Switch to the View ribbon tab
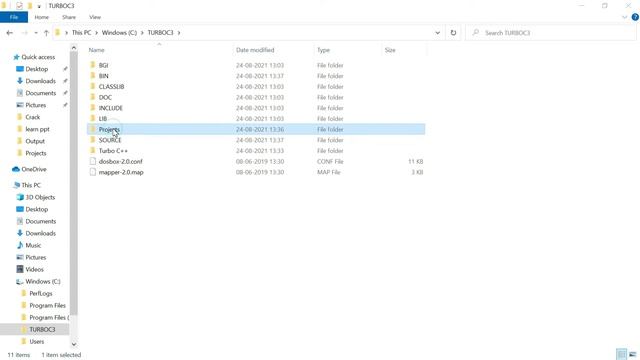 click(95, 17)
